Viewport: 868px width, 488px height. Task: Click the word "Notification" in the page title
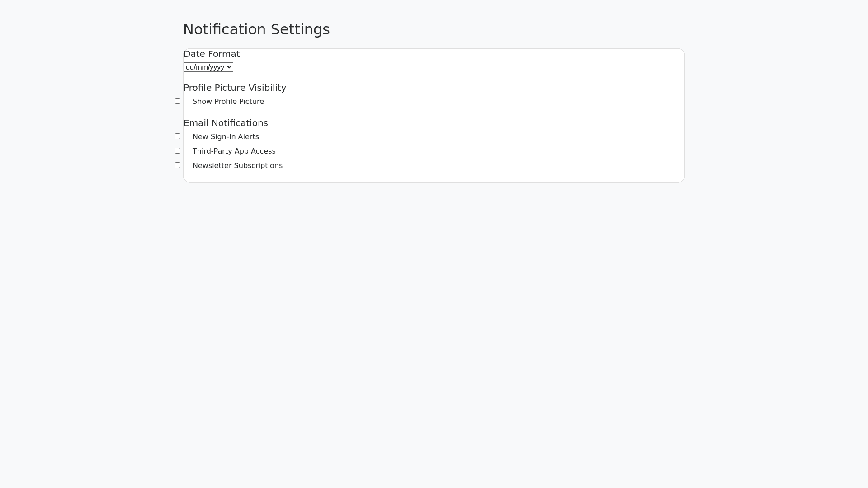[x=224, y=29]
